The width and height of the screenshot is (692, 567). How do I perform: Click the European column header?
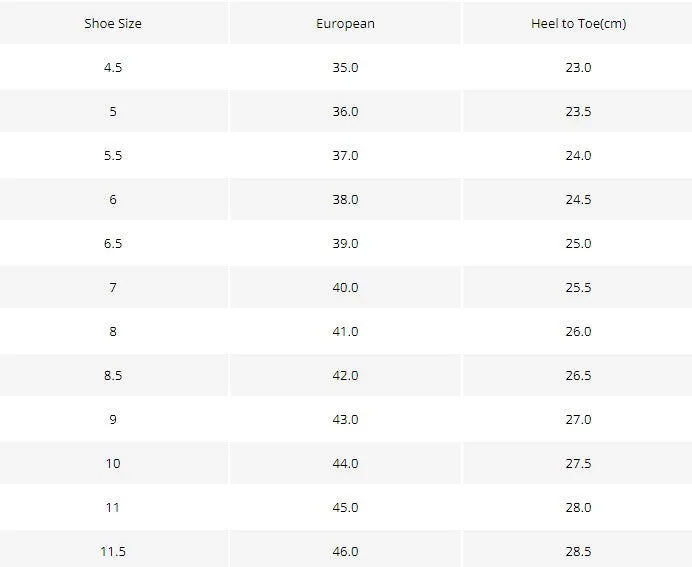[x=346, y=23]
